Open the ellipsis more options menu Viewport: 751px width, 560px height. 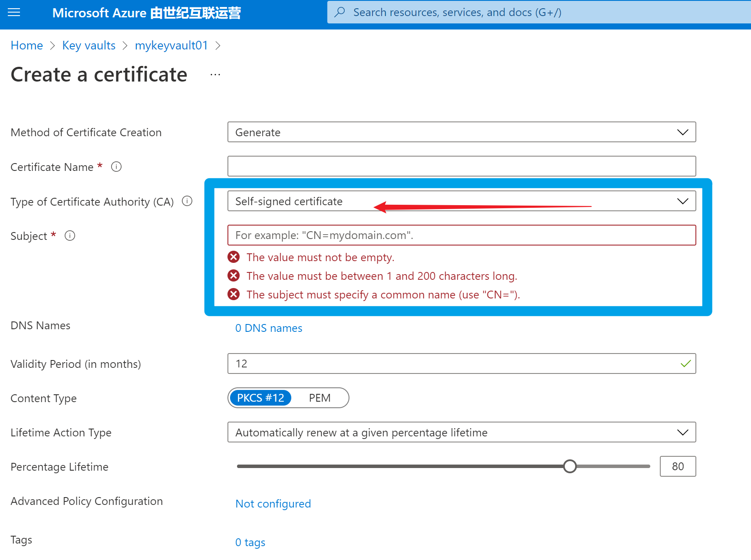coord(215,75)
